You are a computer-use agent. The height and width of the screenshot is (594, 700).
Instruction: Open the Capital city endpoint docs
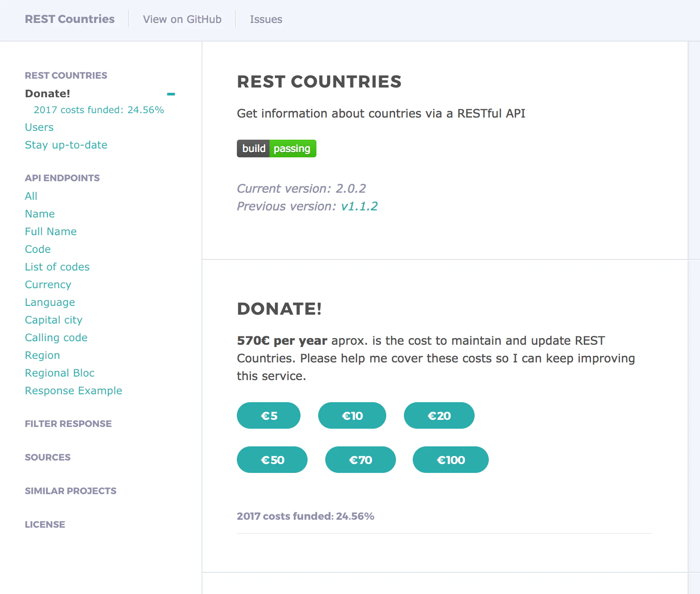click(x=53, y=320)
